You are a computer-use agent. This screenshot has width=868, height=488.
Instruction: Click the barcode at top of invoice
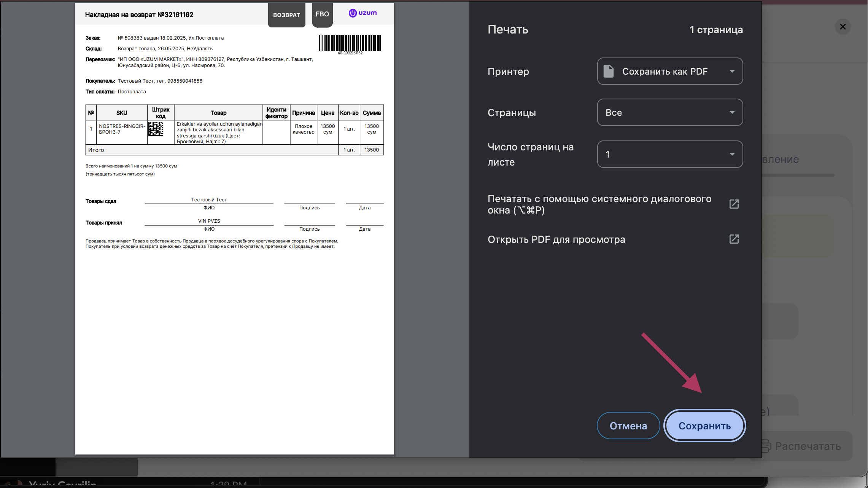pos(350,43)
